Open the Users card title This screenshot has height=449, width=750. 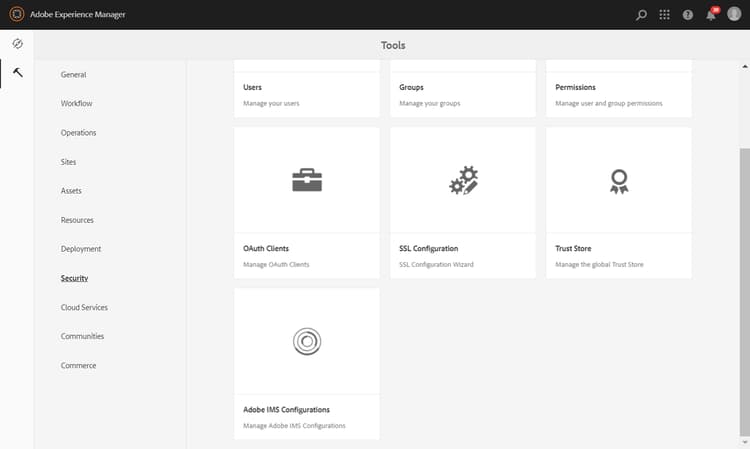[252, 87]
